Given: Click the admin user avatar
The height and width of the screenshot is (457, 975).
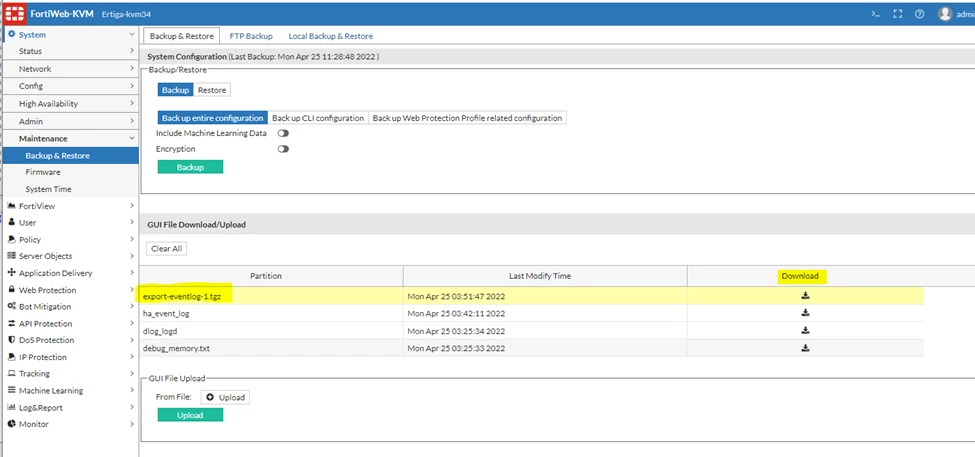Looking at the screenshot, I should click(x=945, y=14).
